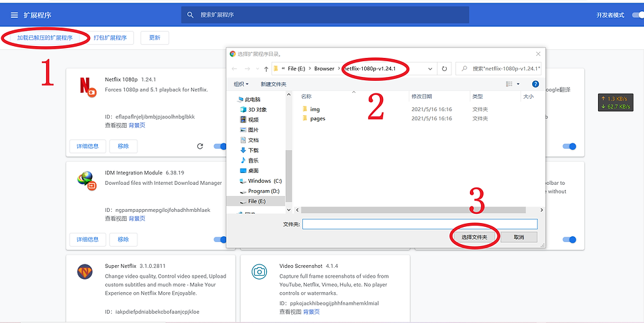Open 背景页 link of IDM Integration Module

(137, 218)
